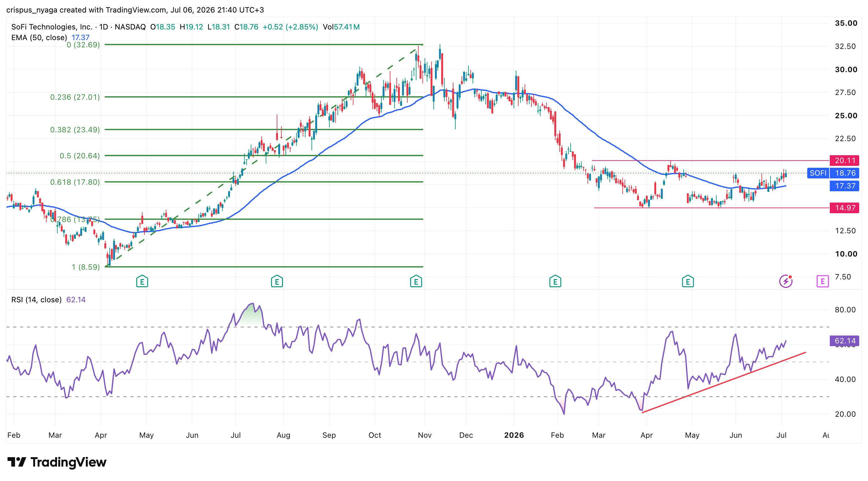Click the February 2026 earnings E marker
The width and height of the screenshot is (868, 481).
pyautogui.click(x=555, y=281)
